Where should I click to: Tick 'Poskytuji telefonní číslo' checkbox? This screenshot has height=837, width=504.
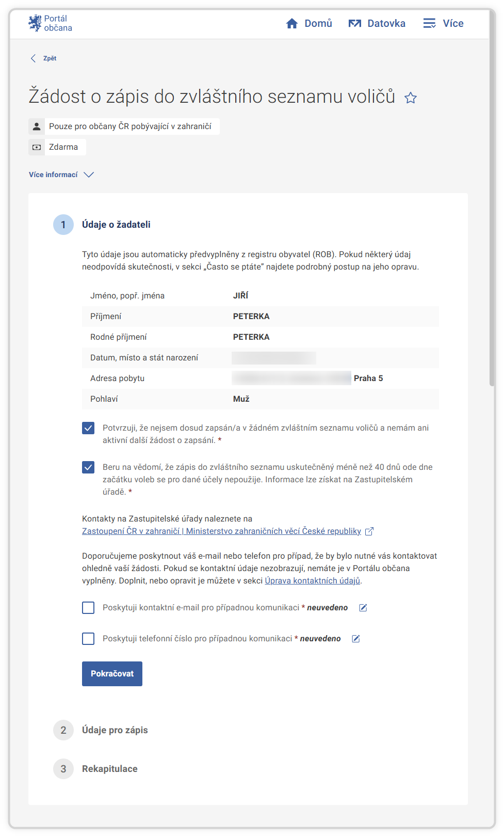pos(88,639)
